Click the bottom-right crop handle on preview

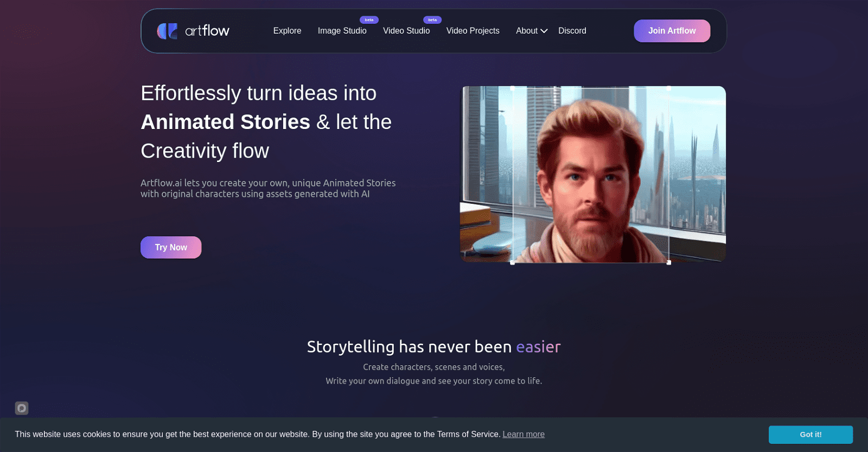pos(669,262)
